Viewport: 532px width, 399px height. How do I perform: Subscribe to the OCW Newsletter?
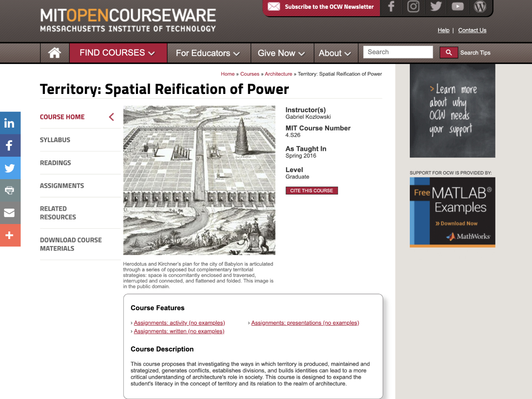tap(329, 7)
